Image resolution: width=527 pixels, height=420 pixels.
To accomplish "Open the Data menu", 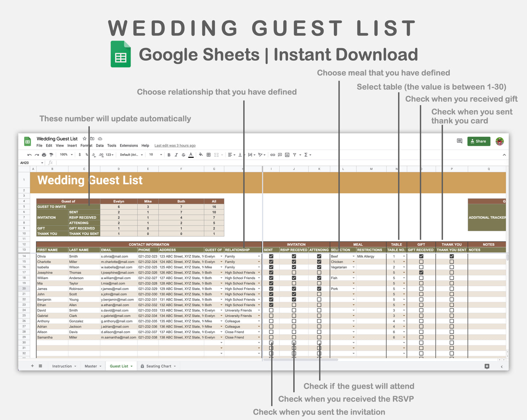I will pyautogui.click(x=100, y=145).
